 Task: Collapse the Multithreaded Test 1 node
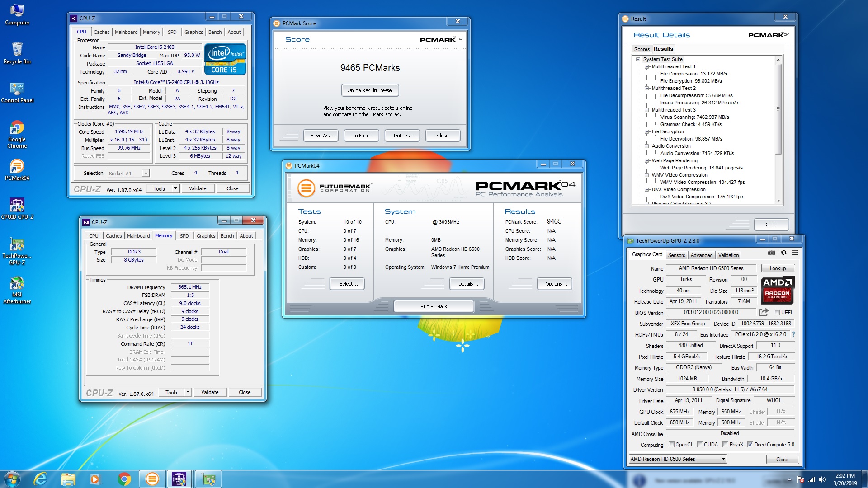coord(647,66)
